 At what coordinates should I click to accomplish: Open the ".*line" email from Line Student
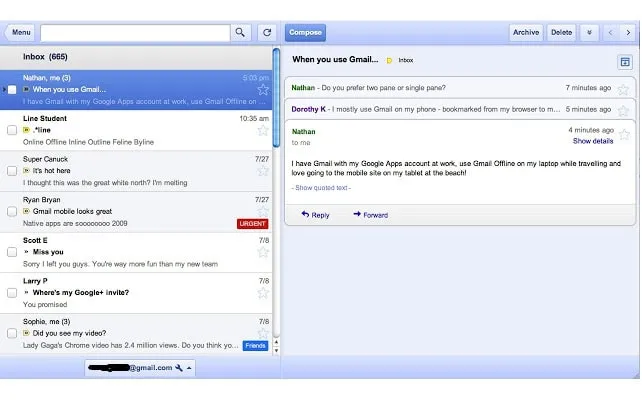(136, 130)
